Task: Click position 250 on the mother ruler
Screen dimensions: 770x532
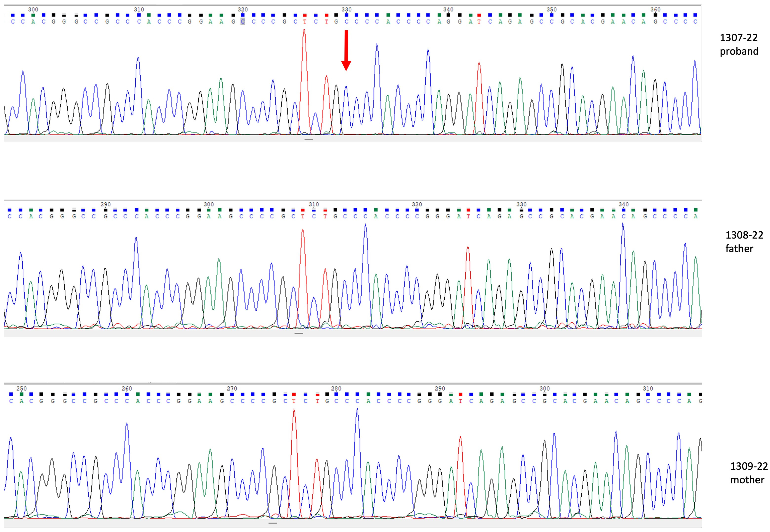Action: (21, 388)
